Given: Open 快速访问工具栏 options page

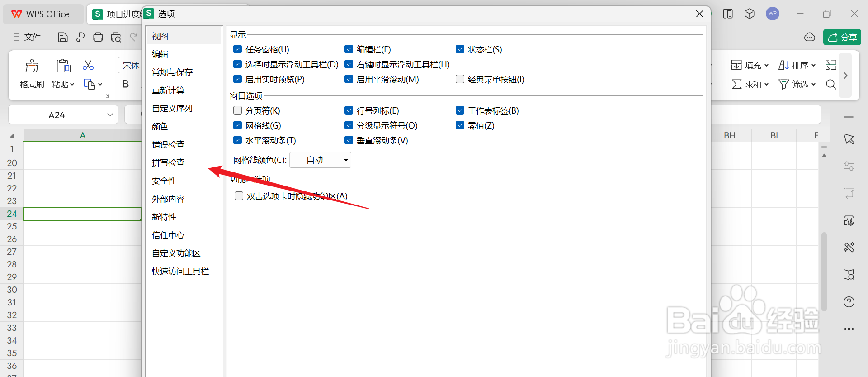Looking at the screenshot, I should (x=183, y=271).
